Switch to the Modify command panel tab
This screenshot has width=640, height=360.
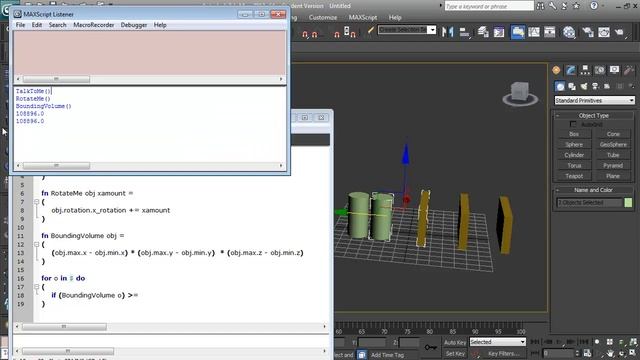(x=571, y=70)
